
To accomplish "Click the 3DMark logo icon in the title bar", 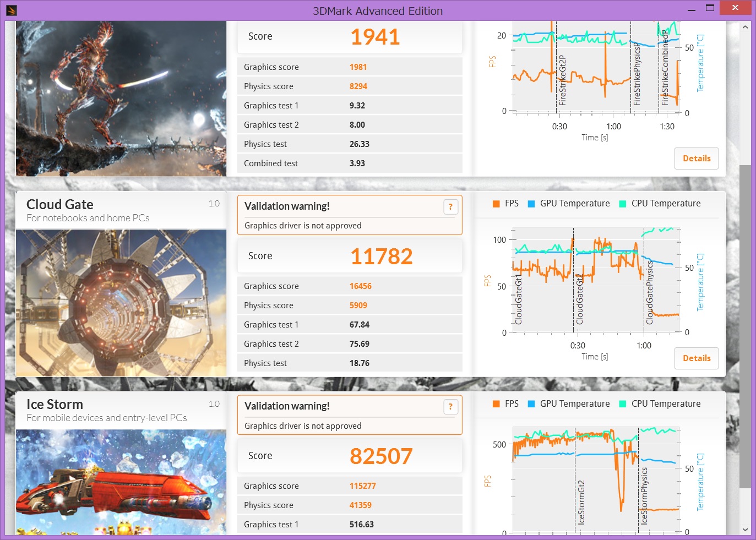I will [x=11, y=10].
